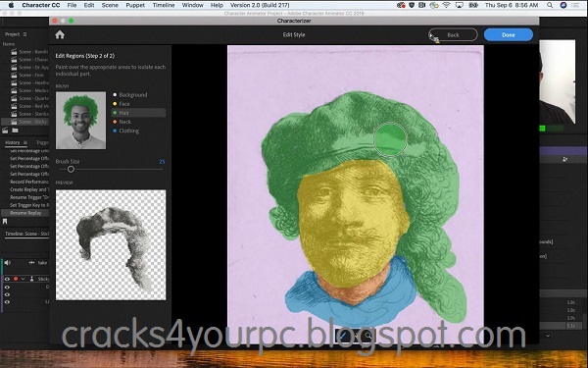Open the Edit menu
Viewport: 588px width, 368px height.
(89, 5)
